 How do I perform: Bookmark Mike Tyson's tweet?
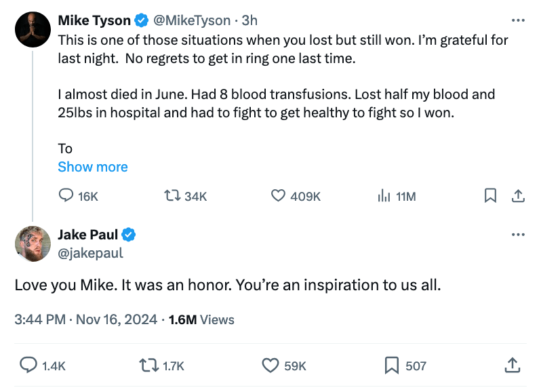[x=490, y=196]
